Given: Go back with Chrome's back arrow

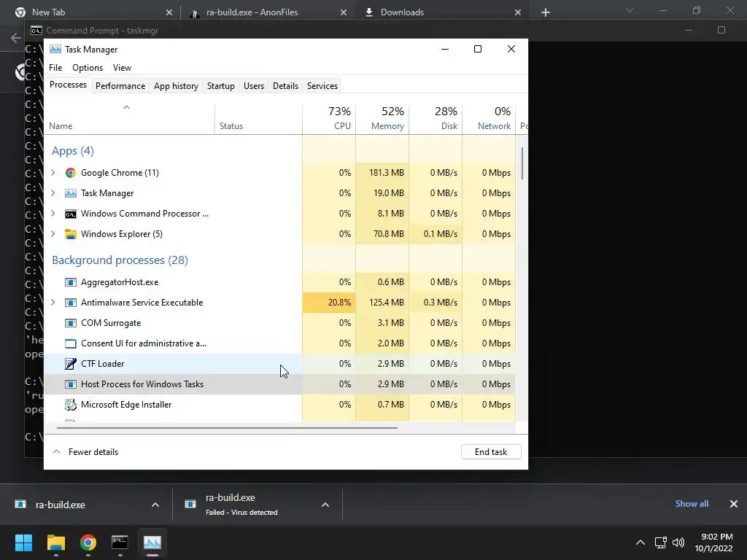Looking at the screenshot, I should click(x=16, y=38).
